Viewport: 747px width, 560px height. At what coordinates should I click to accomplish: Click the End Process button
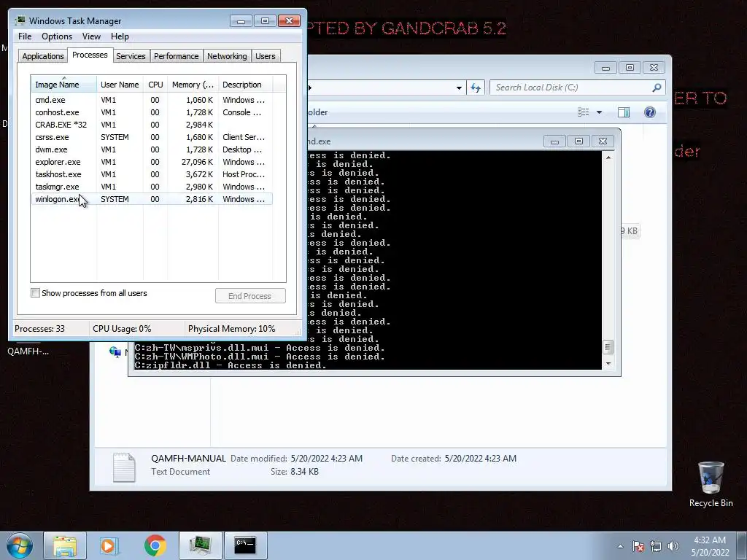tap(250, 296)
